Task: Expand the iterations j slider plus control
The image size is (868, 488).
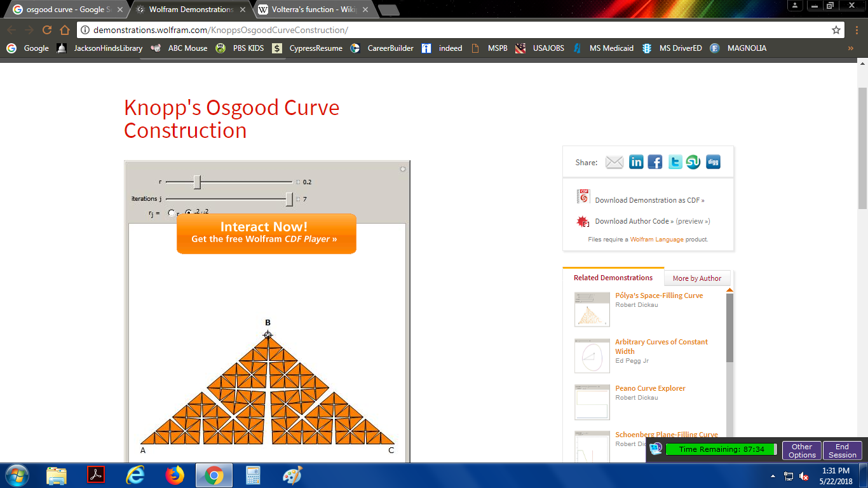Action: click(x=298, y=200)
